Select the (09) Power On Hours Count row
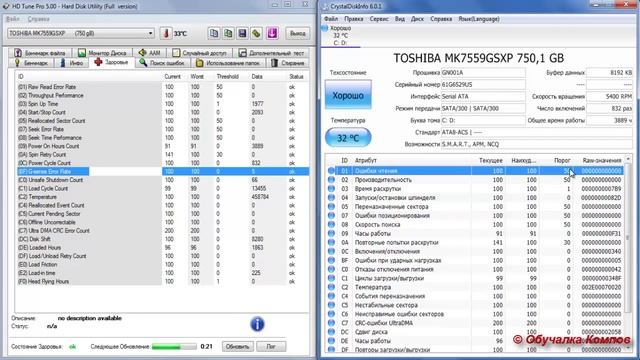This screenshot has height=360, width=640. 162,146
